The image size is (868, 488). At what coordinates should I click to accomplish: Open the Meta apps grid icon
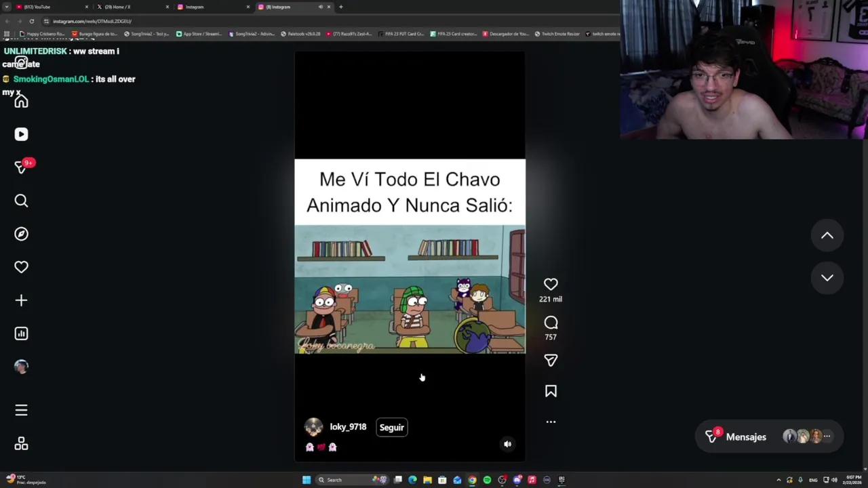pos(21,444)
